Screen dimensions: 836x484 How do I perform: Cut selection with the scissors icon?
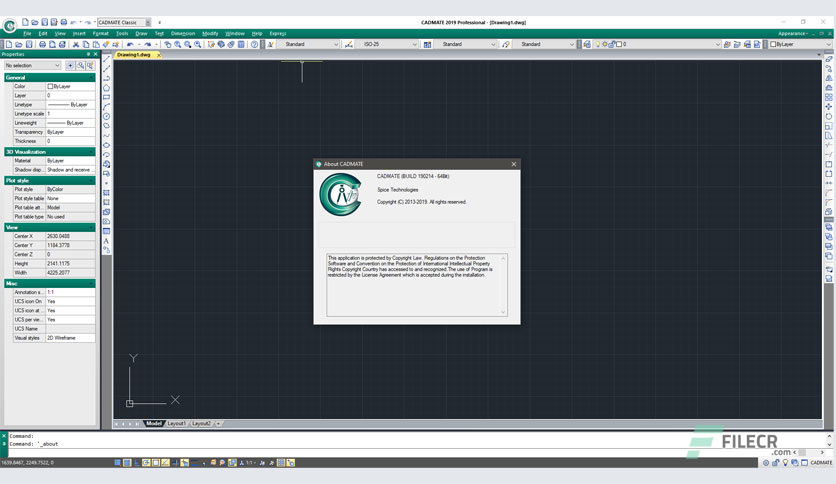pos(76,44)
